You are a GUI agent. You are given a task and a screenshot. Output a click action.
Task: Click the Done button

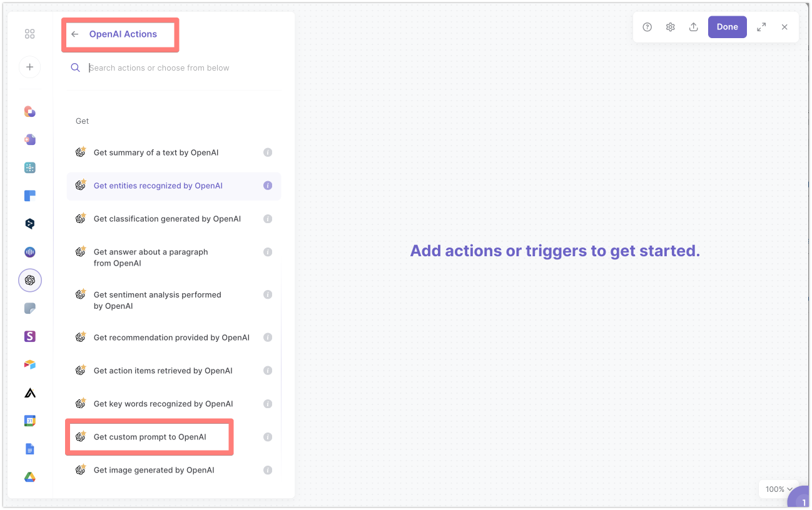[x=727, y=27]
